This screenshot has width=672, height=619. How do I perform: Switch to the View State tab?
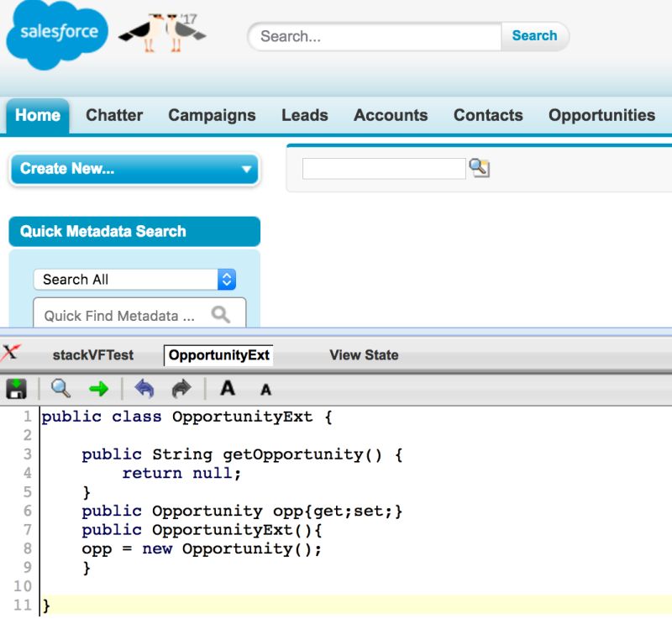pyautogui.click(x=363, y=354)
